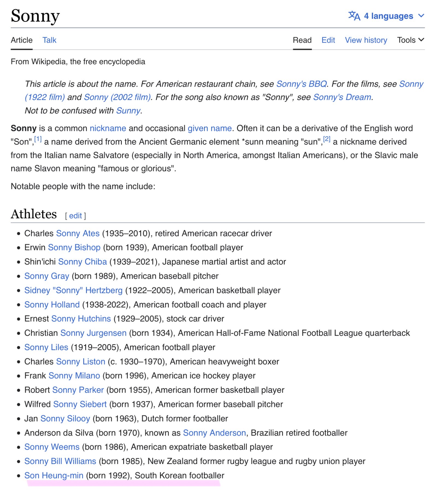Edit the Athletes section

pos(75,216)
